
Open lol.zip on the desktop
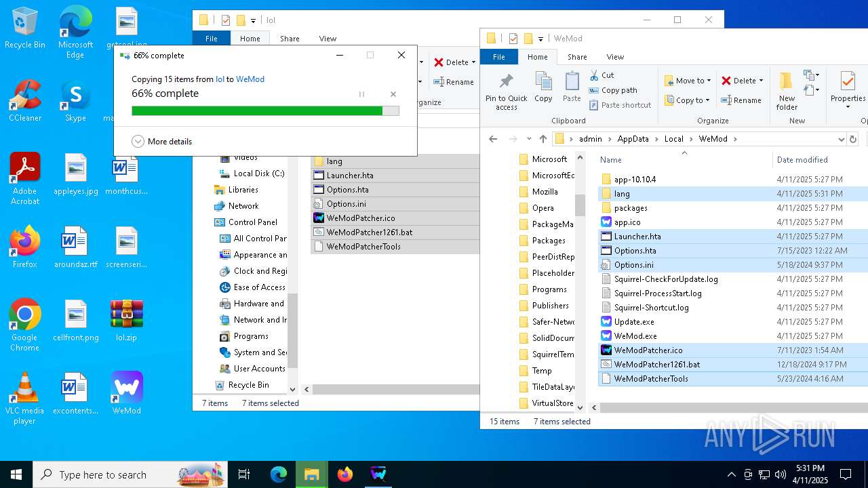tap(127, 320)
